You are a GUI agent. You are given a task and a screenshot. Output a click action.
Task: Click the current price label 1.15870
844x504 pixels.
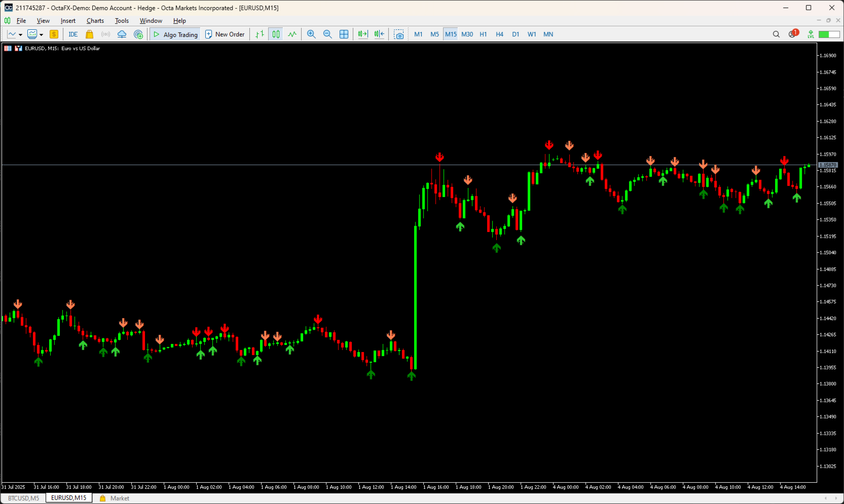coord(828,165)
